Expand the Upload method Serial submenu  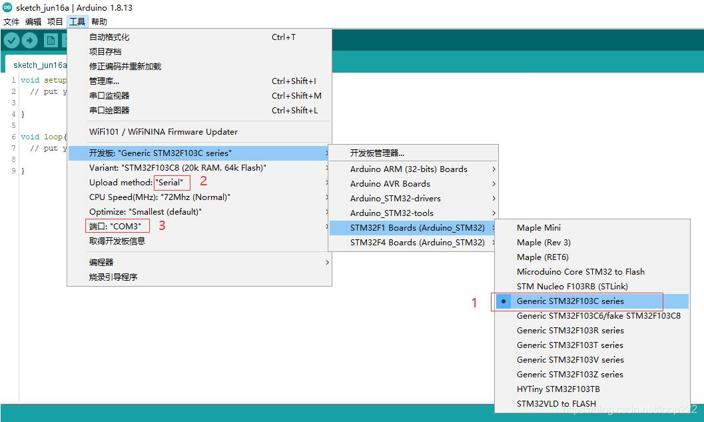(x=199, y=182)
